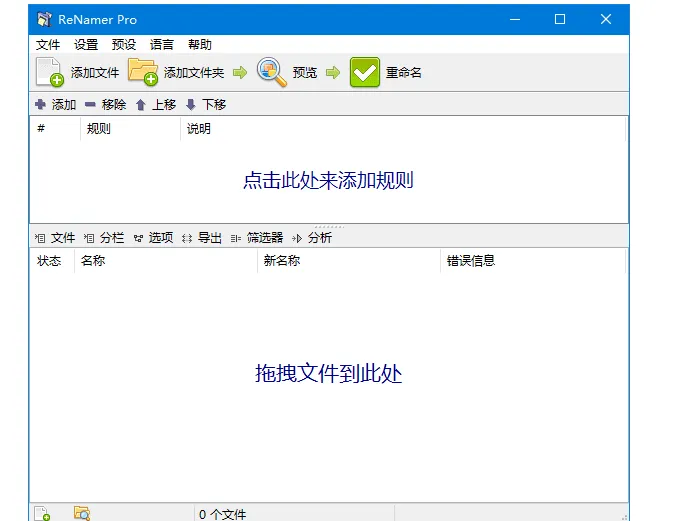Open the 帮助 menu
The height and width of the screenshot is (521, 688).
(200, 44)
